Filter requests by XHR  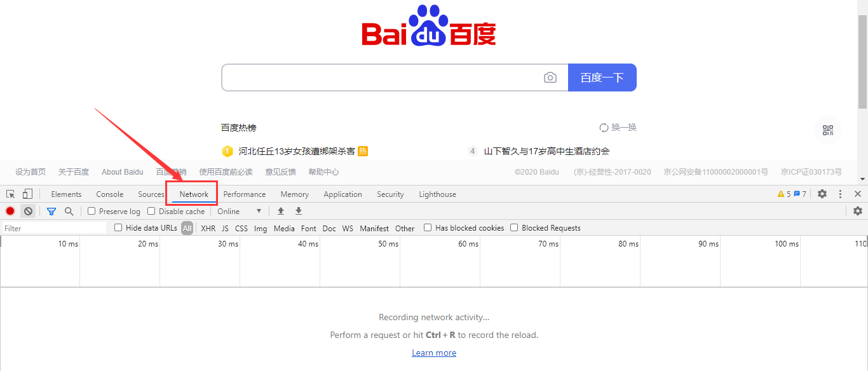(x=208, y=228)
